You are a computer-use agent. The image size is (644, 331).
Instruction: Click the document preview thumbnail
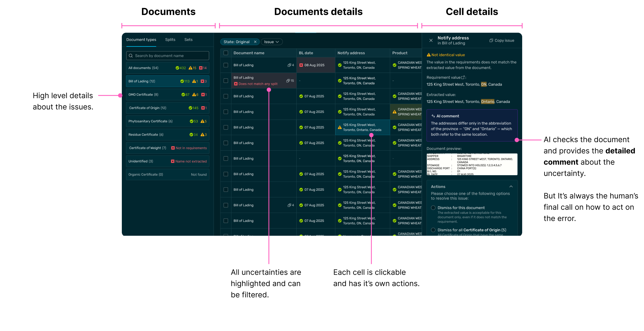coord(472,164)
